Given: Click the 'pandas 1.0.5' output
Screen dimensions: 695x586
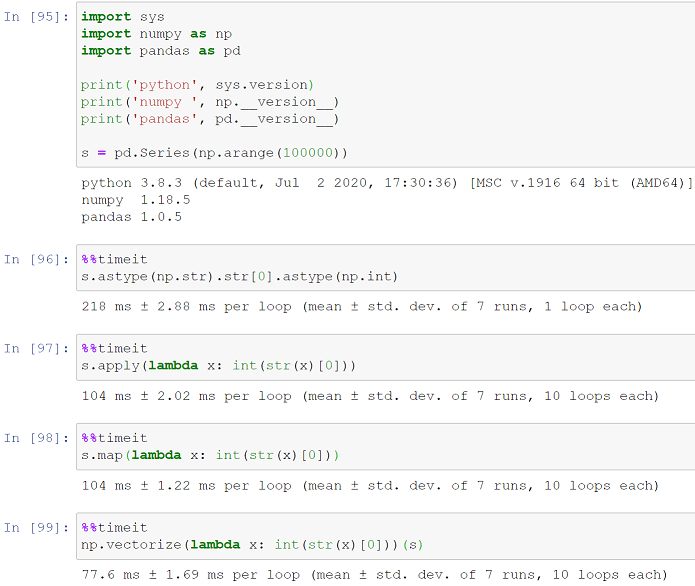Looking at the screenshot, I should pos(132,217).
